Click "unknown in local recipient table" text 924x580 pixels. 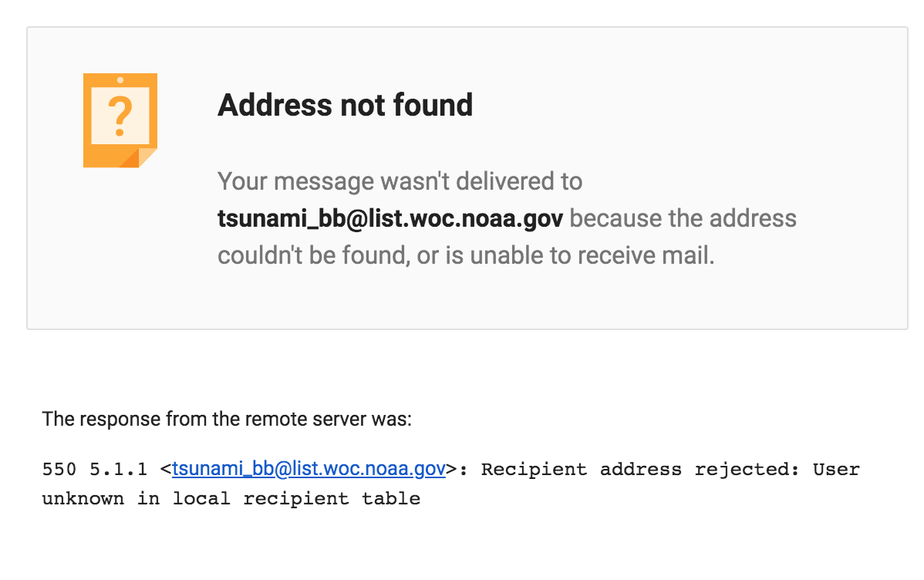tap(231, 499)
